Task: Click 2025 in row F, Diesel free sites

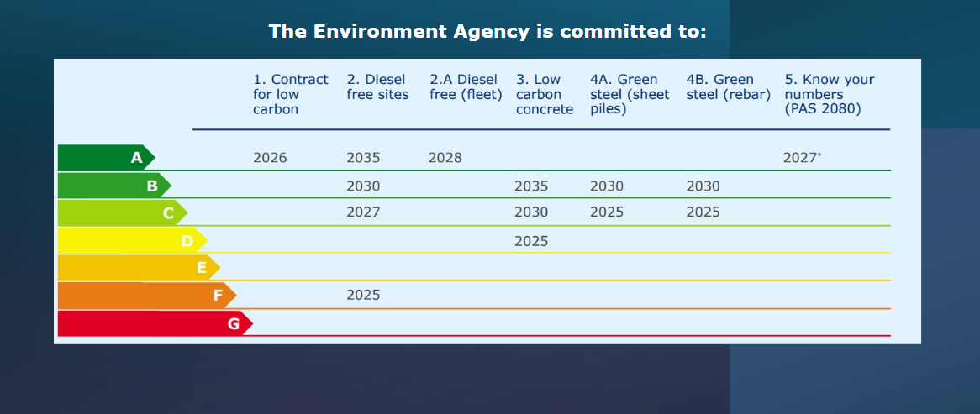Action: click(363, 295)
